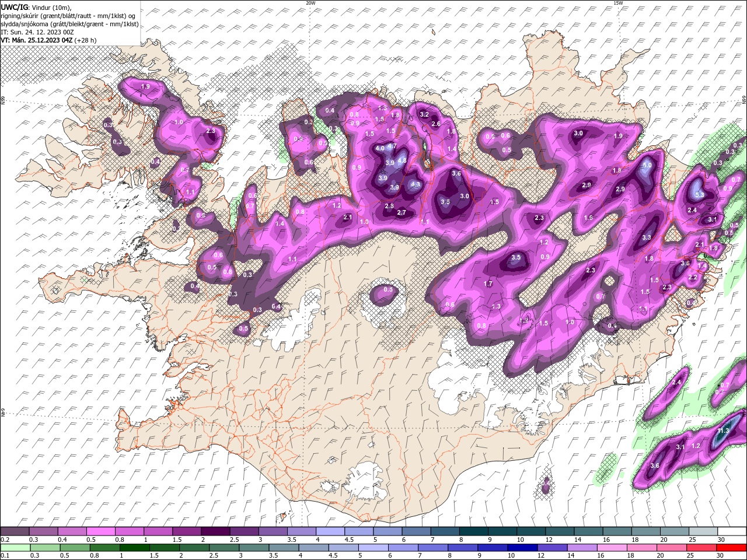Click the 2.6 precipitation value on the map
Viewport: 747px width, 560px height.
435,124
